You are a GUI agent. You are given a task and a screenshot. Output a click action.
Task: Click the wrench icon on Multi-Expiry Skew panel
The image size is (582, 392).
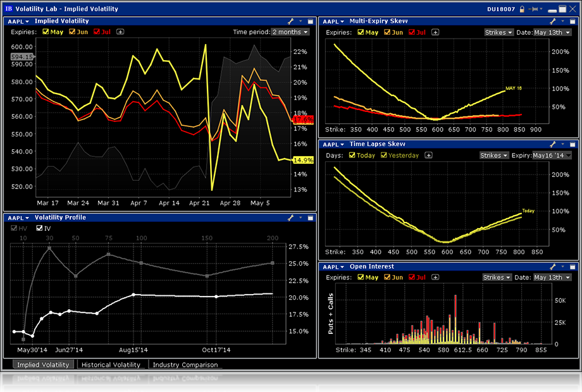coord(552,21)
